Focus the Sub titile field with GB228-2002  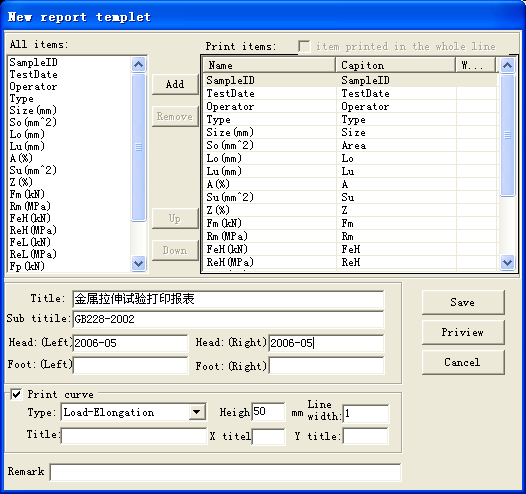(228, 319)
